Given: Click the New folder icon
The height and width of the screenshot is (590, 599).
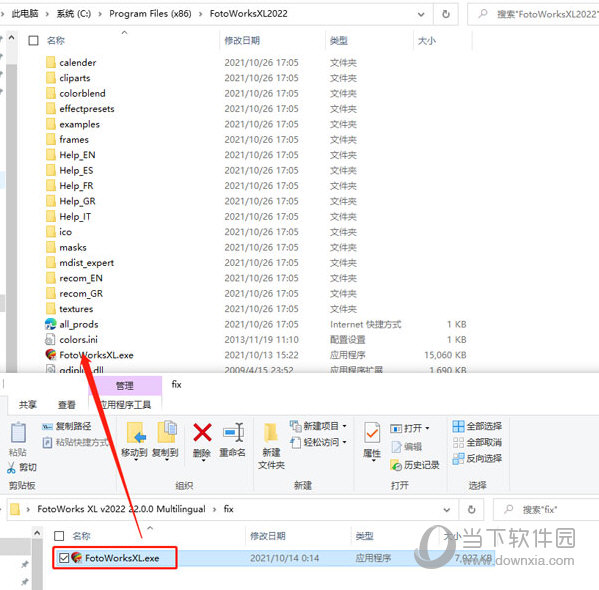Looking at the screenshot, I should click(271, 433).
